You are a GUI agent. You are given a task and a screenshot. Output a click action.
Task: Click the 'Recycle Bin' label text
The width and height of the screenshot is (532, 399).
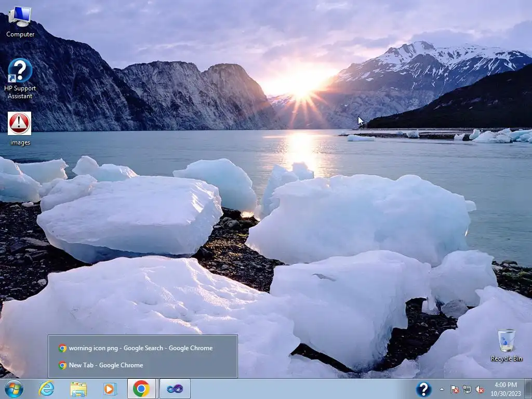[506, 358]
